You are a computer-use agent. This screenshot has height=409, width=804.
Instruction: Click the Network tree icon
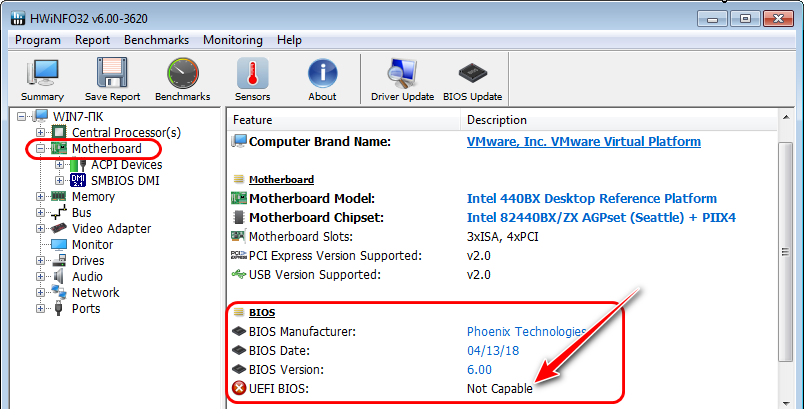pos(58,293)
